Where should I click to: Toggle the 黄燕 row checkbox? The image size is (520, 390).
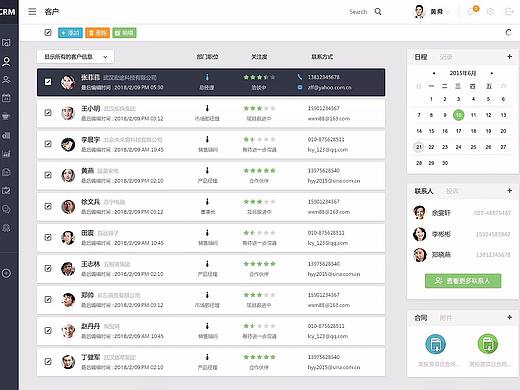pyautogui.click(x=48, y=175)
